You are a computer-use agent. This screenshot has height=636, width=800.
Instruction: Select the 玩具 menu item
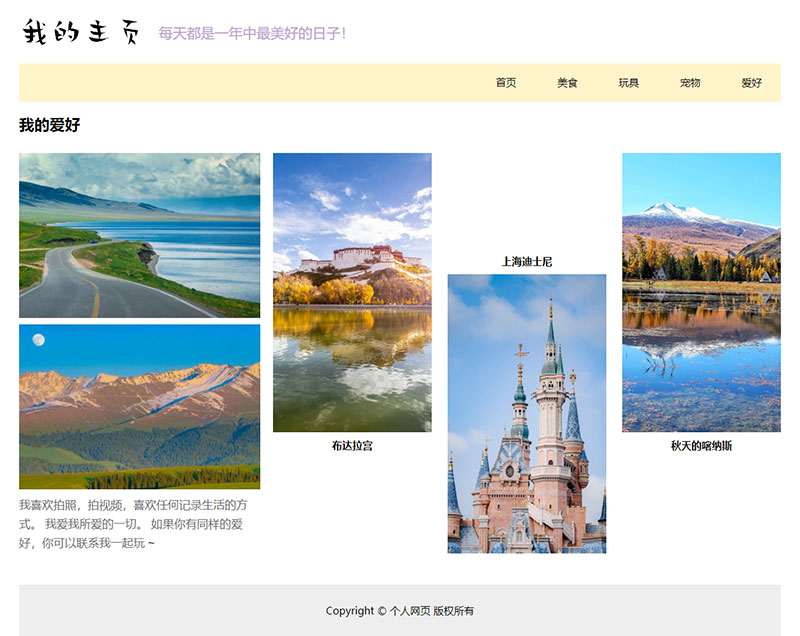[629, 83]
